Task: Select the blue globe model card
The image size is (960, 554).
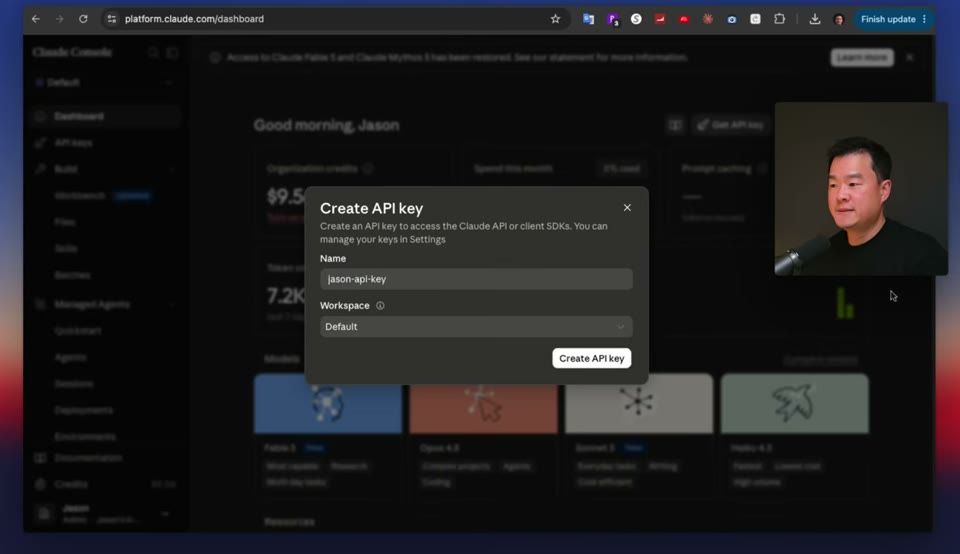Action: point(328,403)
